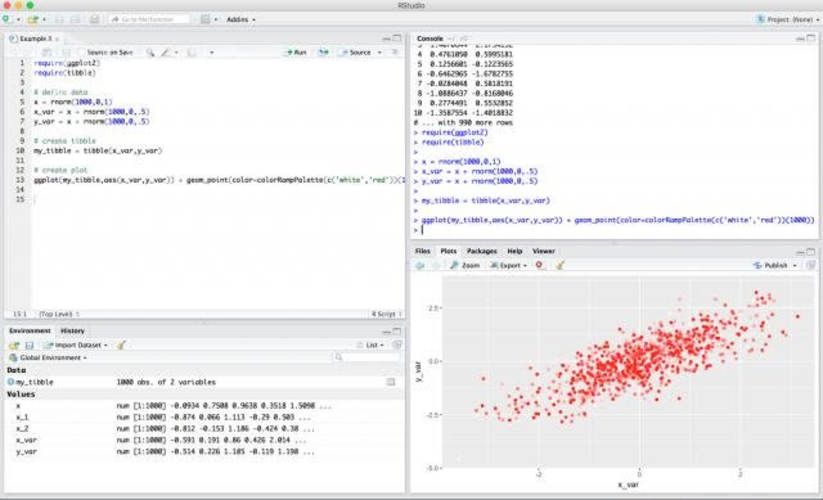The height and width of the screenshot is (500, 823).
Task: Click the Environment search field
Action: click(x=366, y=358)
